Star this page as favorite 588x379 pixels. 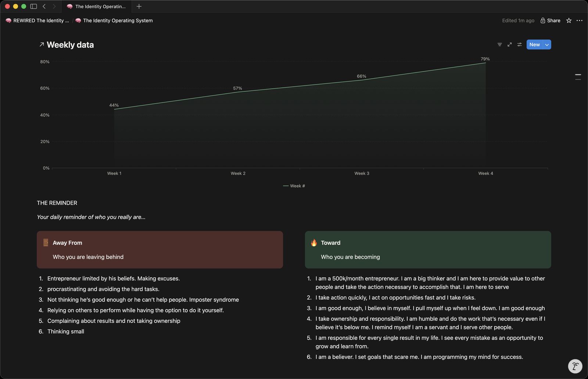pyautogui.click(x=569, y=21)
